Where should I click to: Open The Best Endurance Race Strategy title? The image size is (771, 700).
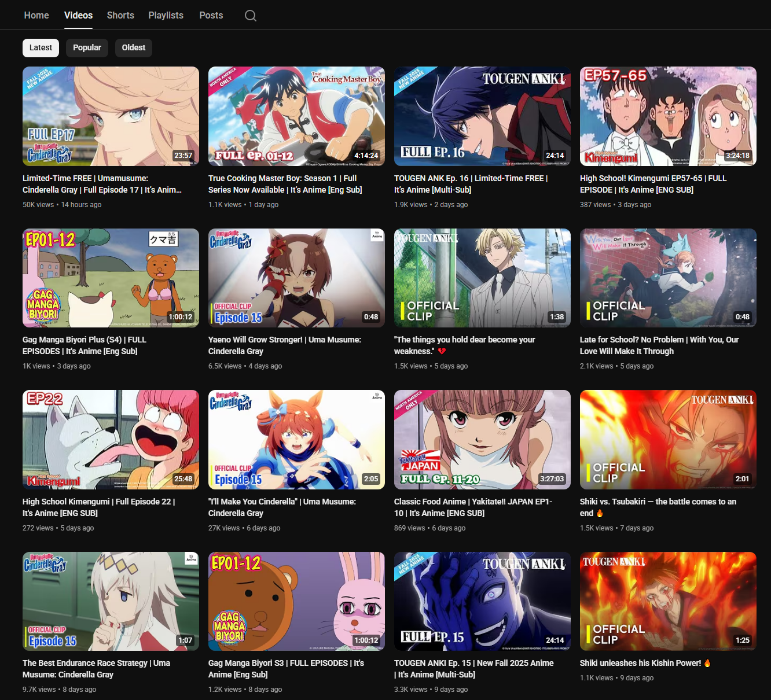pyautogui.click(x=96, y=669)
